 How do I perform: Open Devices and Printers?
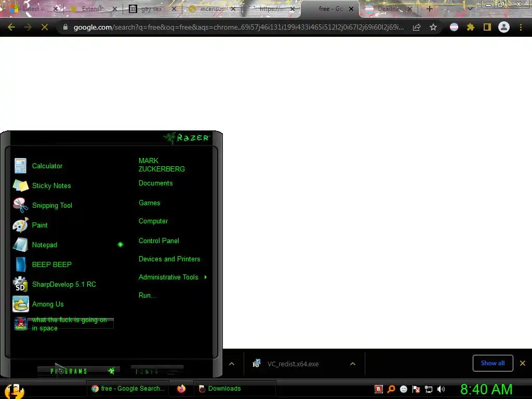(x=169, y=259)
